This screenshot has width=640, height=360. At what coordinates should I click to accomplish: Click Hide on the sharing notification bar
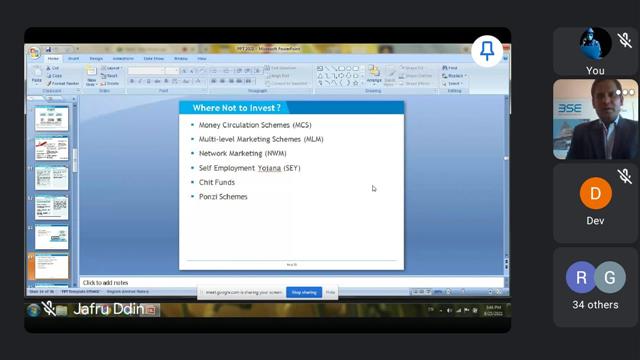330,292
